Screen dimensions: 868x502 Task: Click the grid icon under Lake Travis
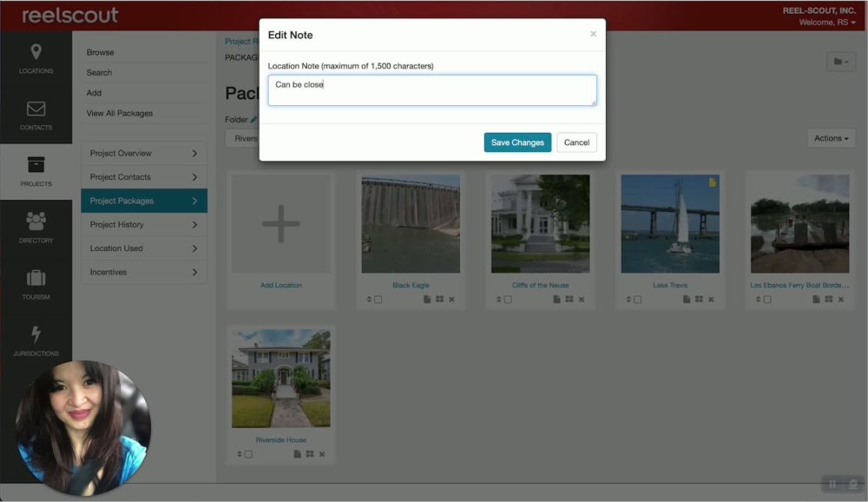pos(699,300)
